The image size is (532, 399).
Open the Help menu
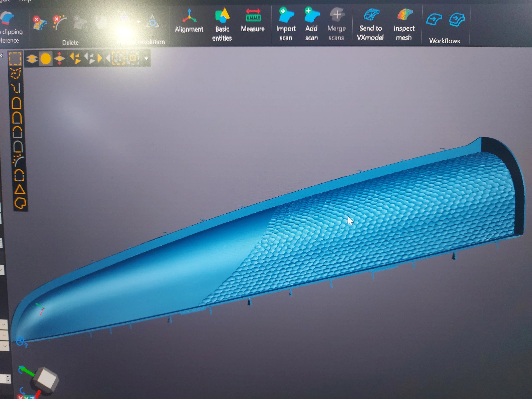[x=25, y=1]
